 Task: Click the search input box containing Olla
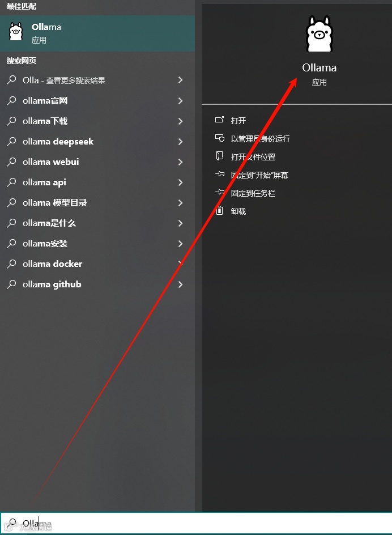[196, 523]
